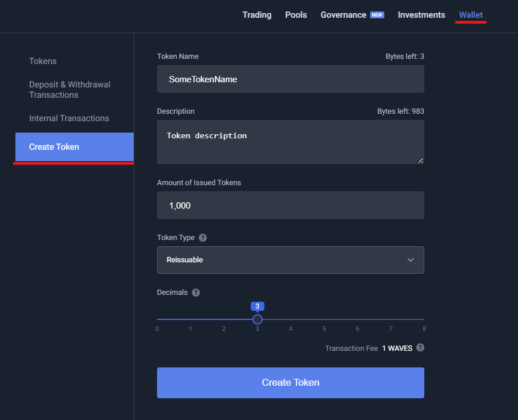Set decimals slider to tick 5
518x420 pixels.
click(324, 319)
